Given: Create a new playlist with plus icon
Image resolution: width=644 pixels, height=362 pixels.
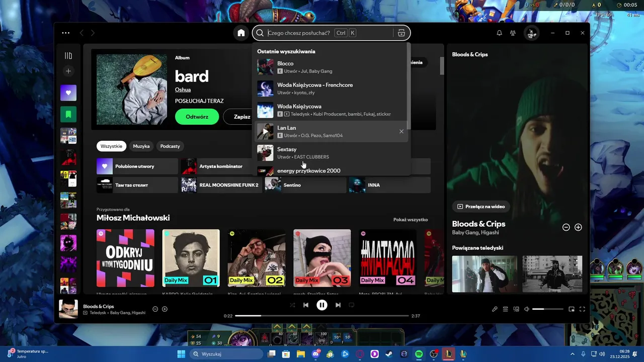Looking at the screenshot, I should (68, 71).
